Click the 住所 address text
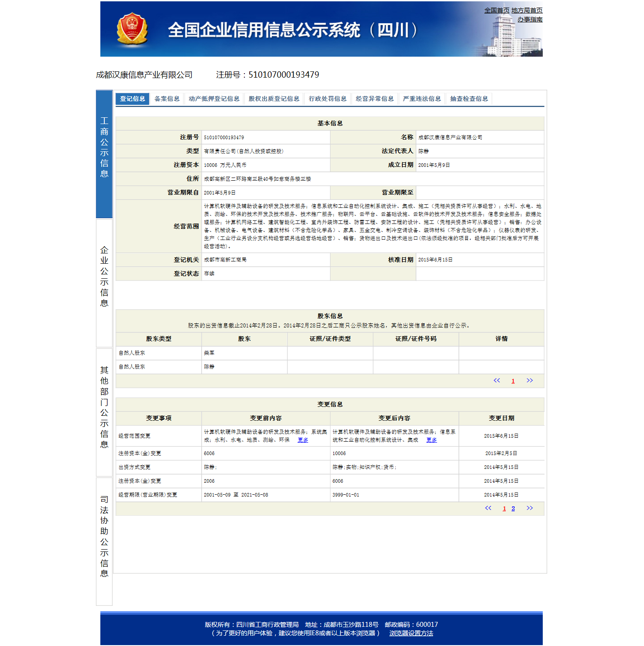Screen dimensions: 644x646 tap(257, 179)
